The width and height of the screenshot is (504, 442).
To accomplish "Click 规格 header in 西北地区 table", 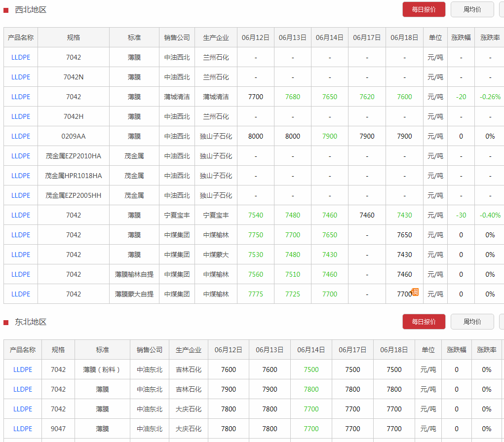I will pos(73,37).
